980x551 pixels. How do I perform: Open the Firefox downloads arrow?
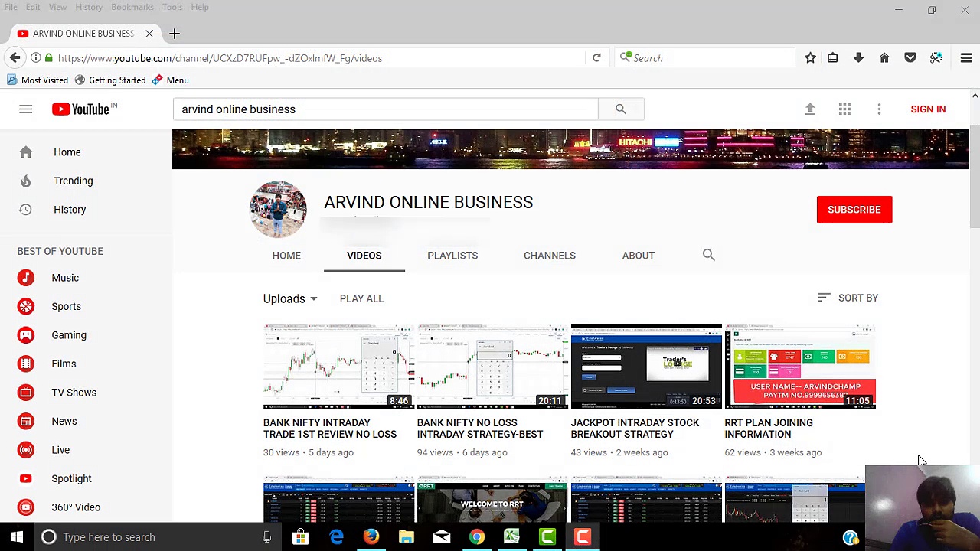858,58
